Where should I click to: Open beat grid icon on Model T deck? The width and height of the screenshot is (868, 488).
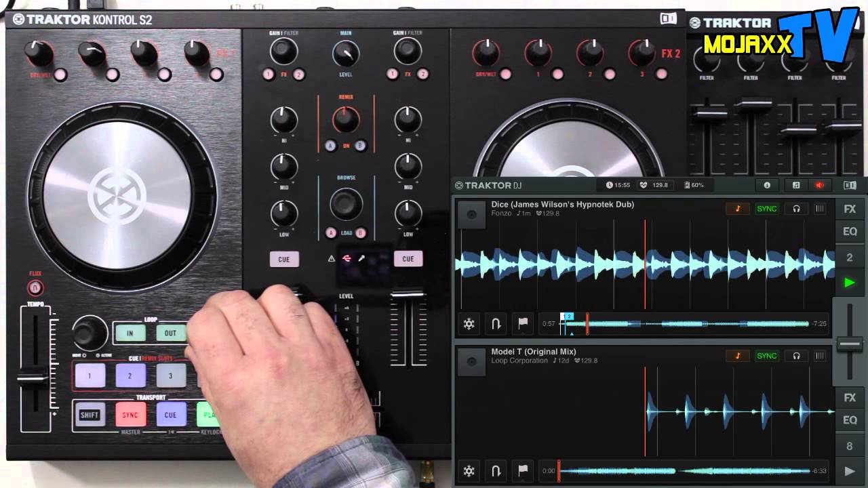click(820, 356)
